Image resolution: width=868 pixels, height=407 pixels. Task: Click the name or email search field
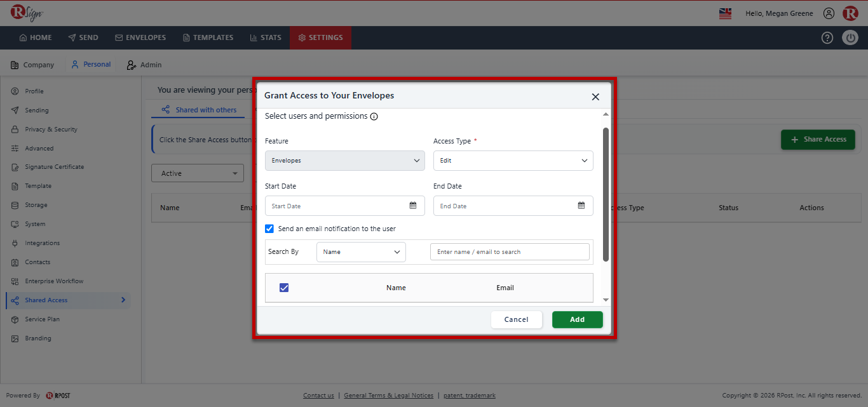coord(510,252)
